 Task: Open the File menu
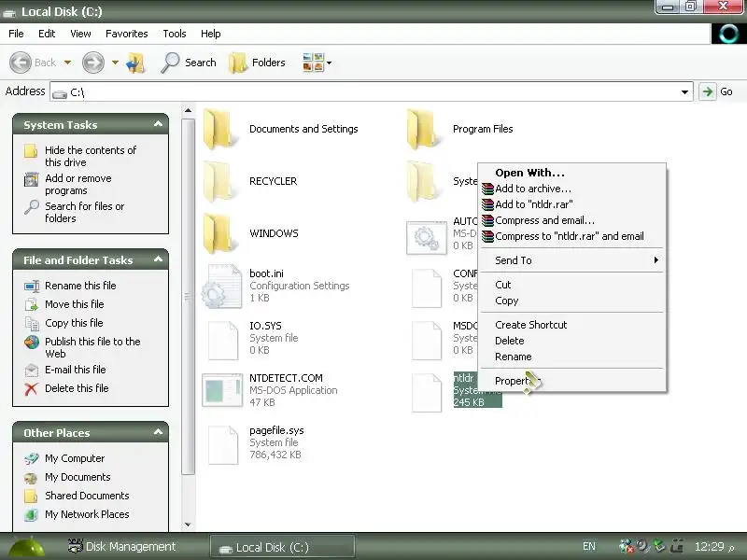(16, 34)
